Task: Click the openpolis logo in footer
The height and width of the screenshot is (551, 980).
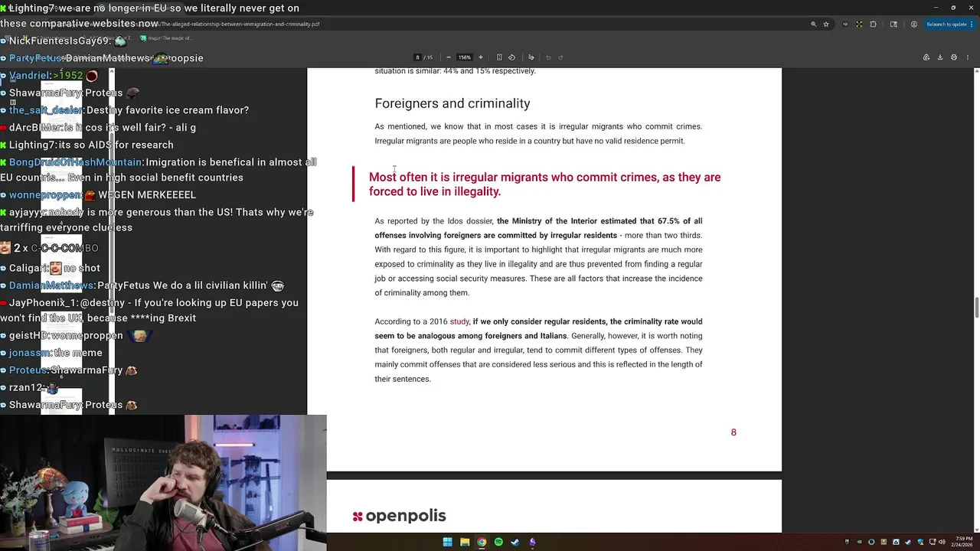Action: pos(399,516)
